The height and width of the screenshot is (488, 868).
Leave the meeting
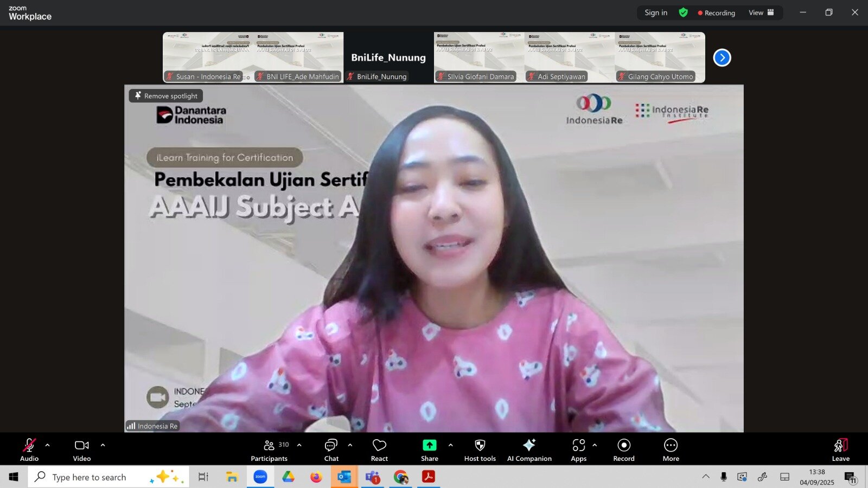point(840,450)
